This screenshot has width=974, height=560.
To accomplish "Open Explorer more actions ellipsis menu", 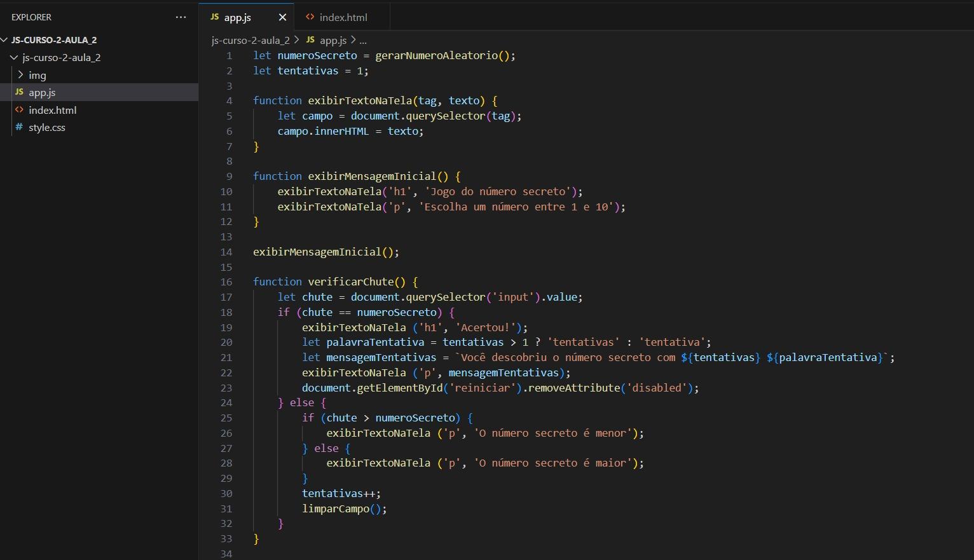I will [x=181, y=17].
